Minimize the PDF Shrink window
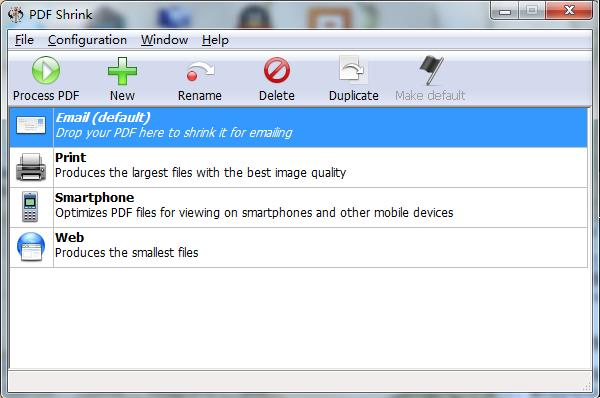Viewport: 600px width, 398px height. [x=505, y=11]
